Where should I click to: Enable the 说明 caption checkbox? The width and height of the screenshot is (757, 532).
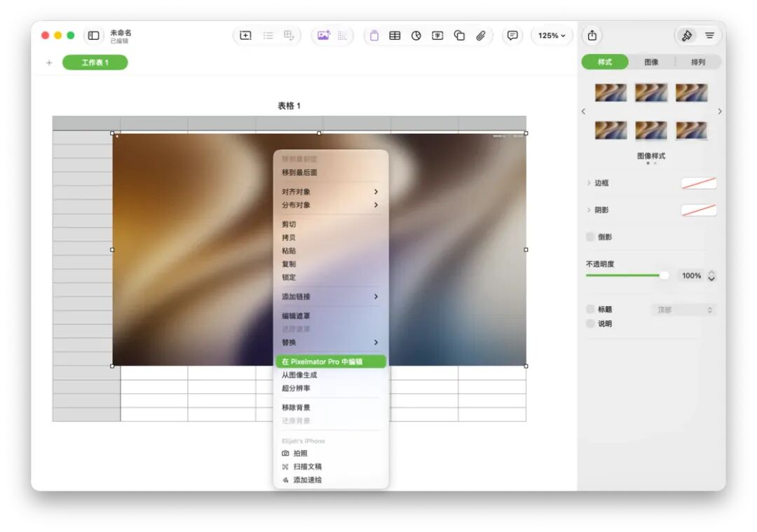coord(590,324)
